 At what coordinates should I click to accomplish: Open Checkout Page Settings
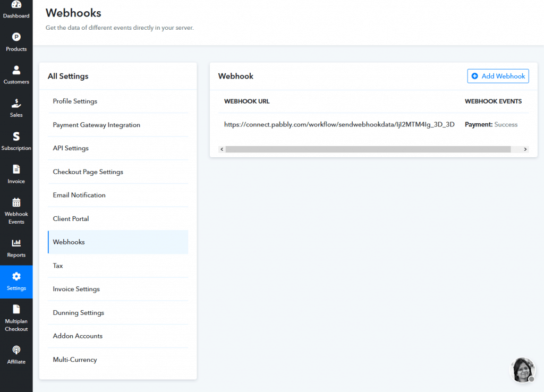coord(88,172)
